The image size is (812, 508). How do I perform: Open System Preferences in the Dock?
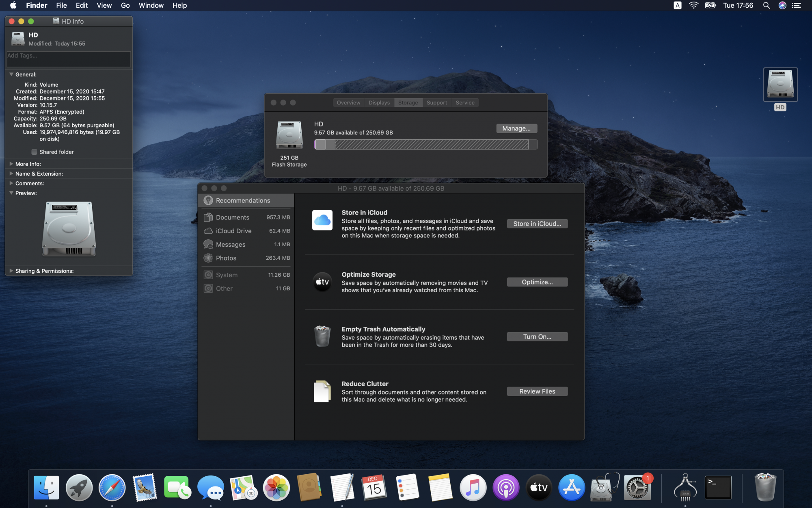[x=637, y=487]
